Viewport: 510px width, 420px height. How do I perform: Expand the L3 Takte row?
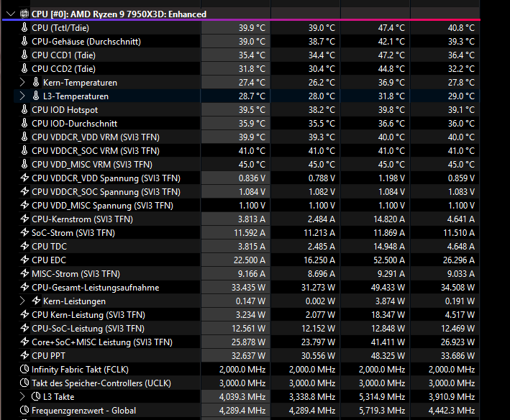tap(22, 396)
